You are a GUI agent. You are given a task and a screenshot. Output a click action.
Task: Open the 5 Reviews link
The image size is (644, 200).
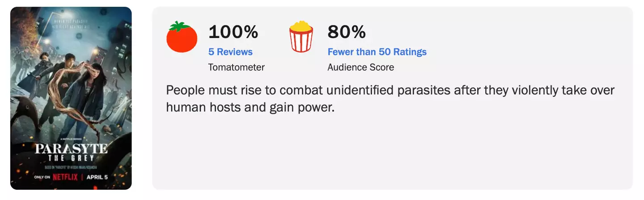230,52
